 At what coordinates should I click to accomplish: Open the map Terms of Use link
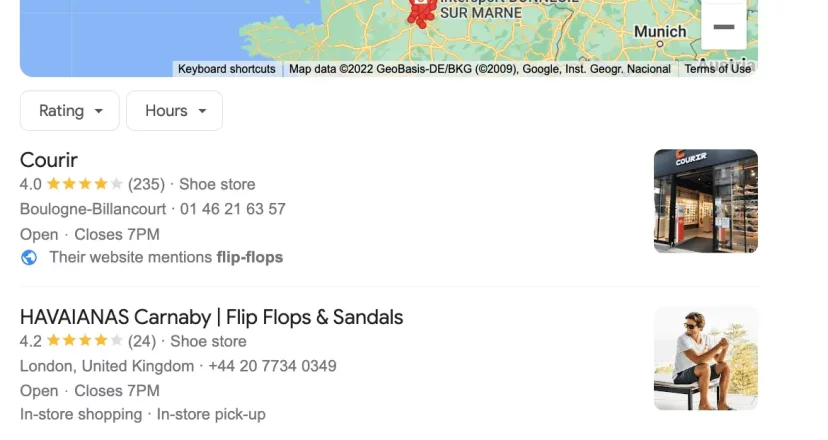pos(718,69)
